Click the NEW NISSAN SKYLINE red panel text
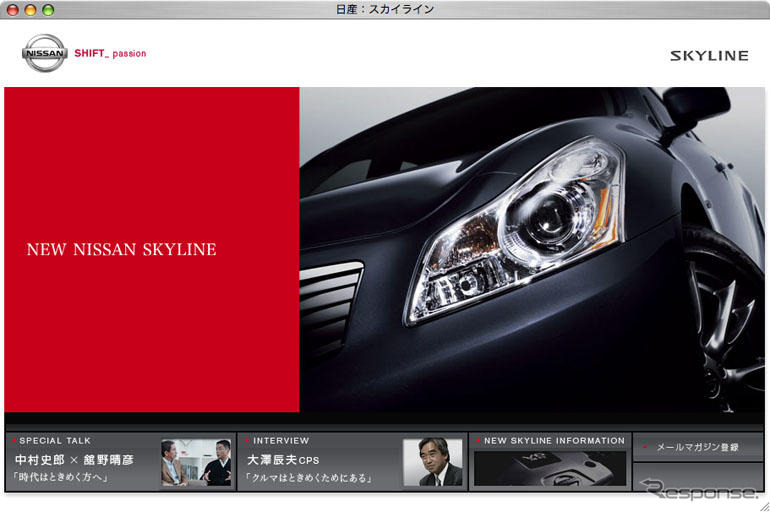 point(121,250)
